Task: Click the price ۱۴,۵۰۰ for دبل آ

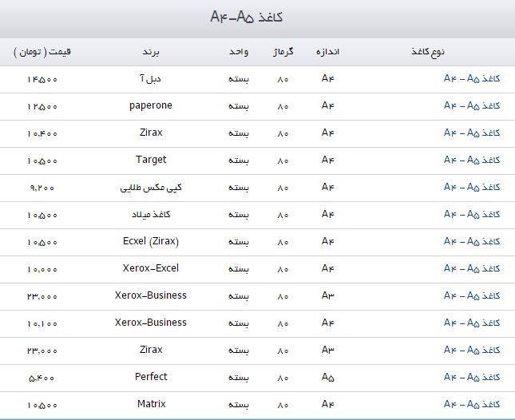Action: tap(42, 80)
